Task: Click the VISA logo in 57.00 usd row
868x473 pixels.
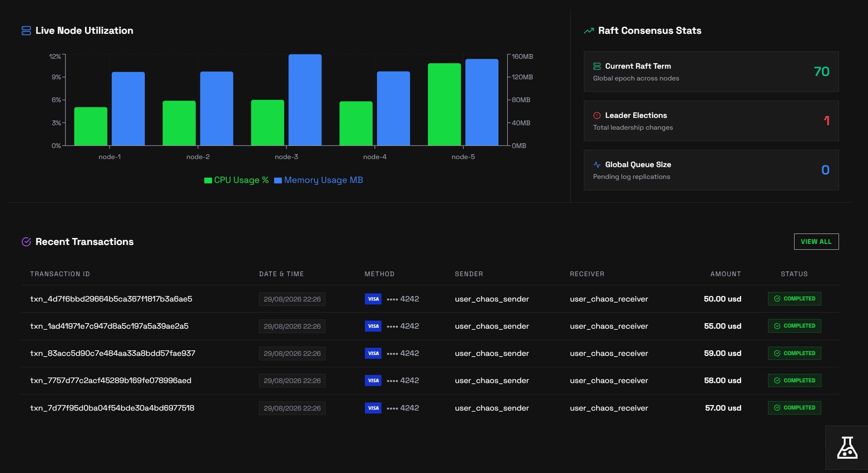Action: [373, 408]
